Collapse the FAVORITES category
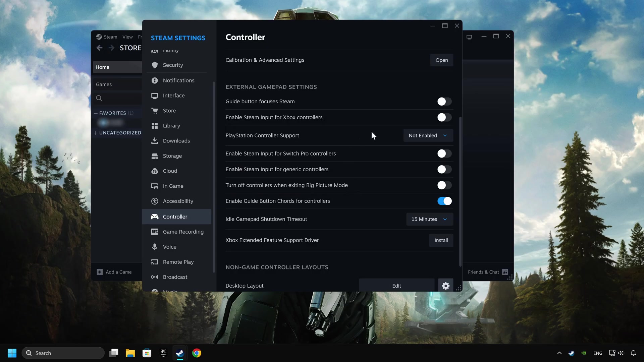 point(96,113)
